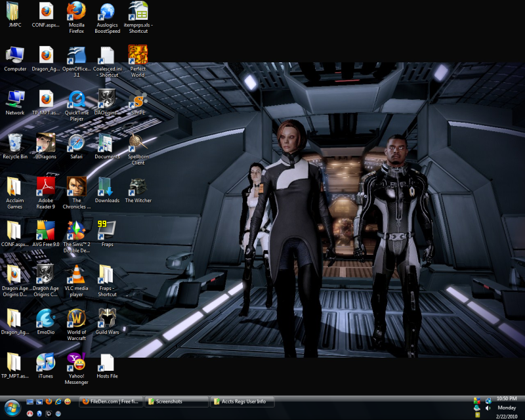Open iTunes from the desktop
Screen dimensions: 525x420
46,362
